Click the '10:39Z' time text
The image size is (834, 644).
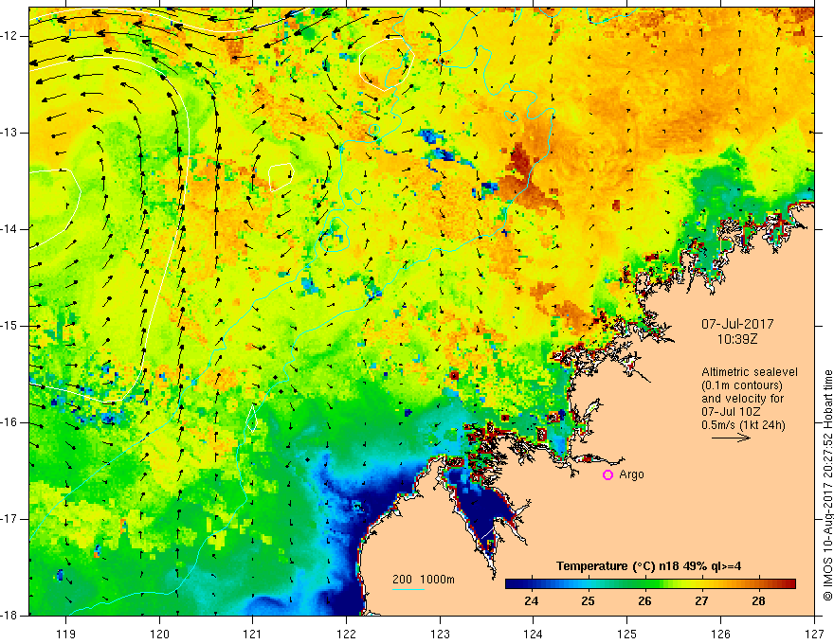coord(737,339)
